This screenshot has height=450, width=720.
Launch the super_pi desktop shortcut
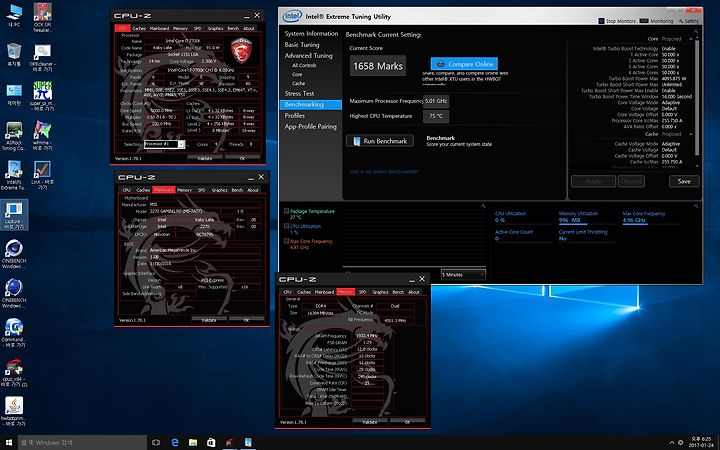click(42, 96)
